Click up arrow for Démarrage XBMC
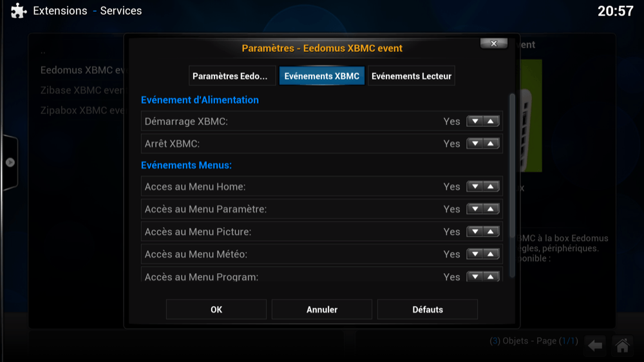Screen dimensions: 644x362 (x=491, y=121)
